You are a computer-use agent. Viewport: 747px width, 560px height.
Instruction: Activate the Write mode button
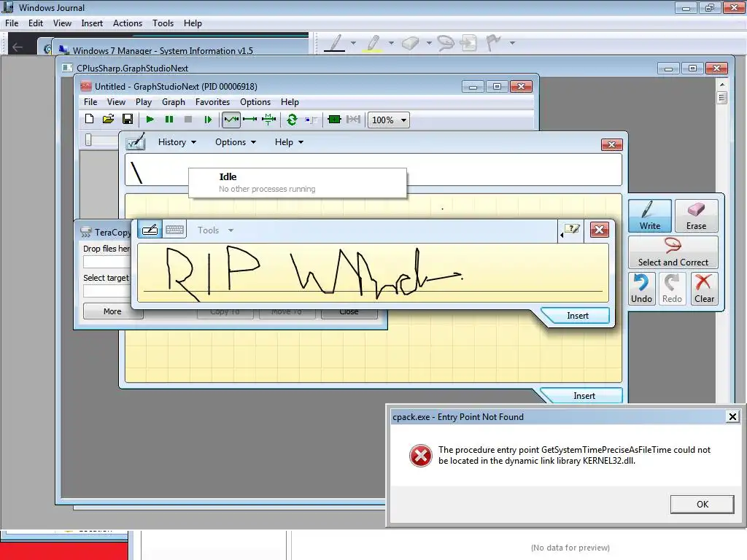[650, 216]
